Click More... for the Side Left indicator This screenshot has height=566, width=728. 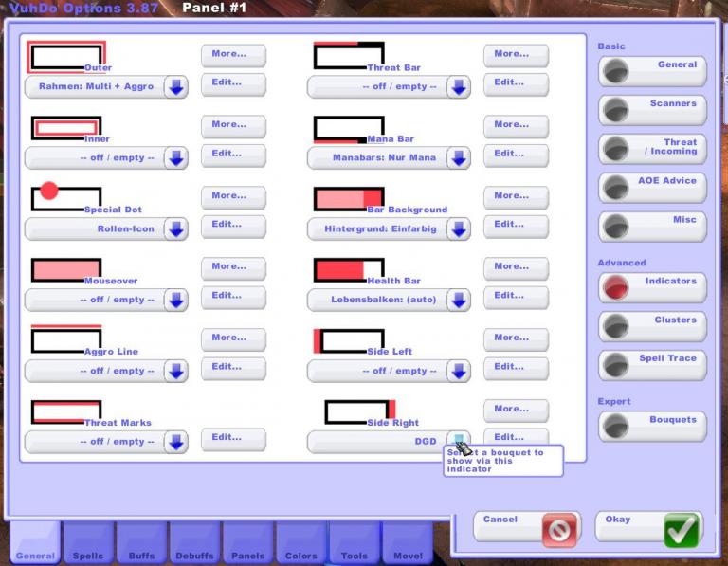[516, 339]
